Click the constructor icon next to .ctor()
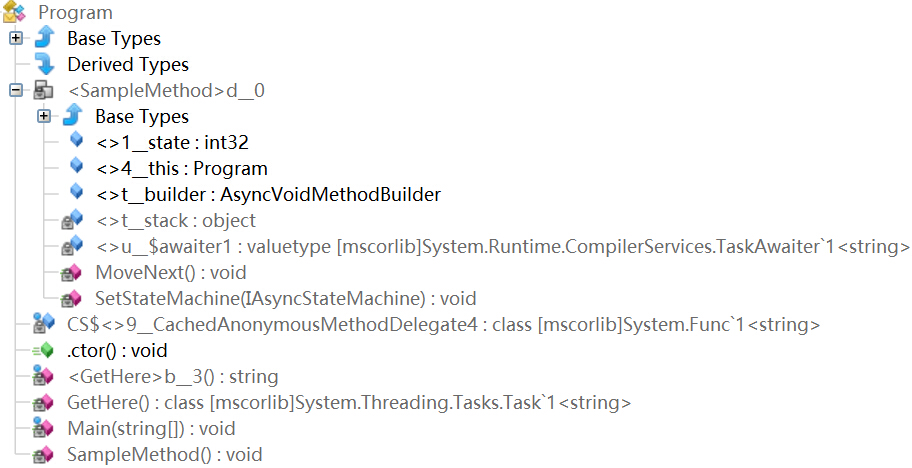Image resolution: width=912 pixels, height=468 pixels. coord(43,351)
